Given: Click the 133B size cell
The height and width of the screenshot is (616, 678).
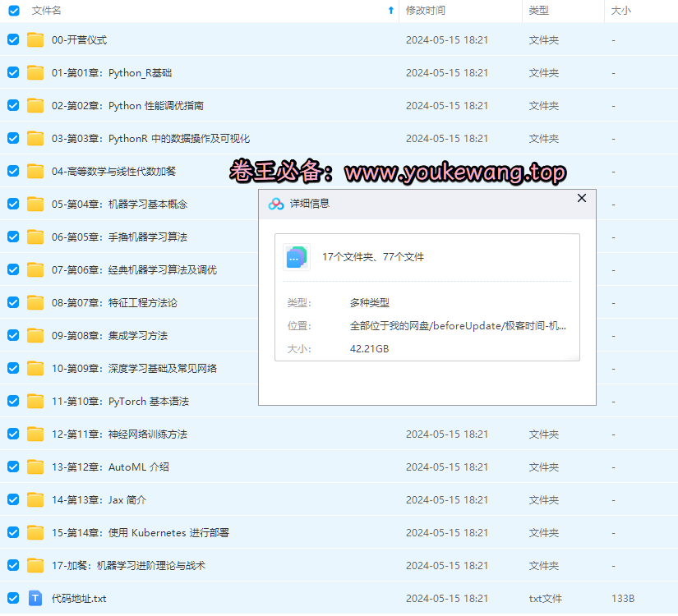Looking at the screenshot, I should pyautogui.click(x=623, y=598).
